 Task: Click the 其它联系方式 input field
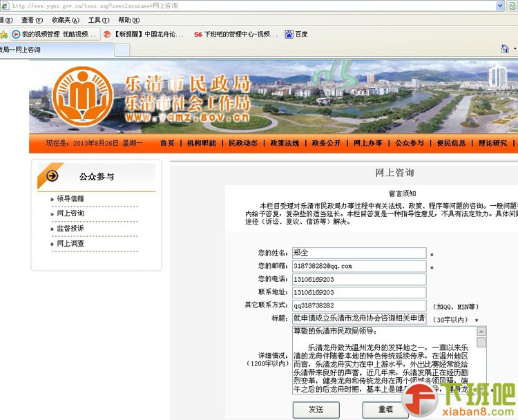(x=359, y=305)
